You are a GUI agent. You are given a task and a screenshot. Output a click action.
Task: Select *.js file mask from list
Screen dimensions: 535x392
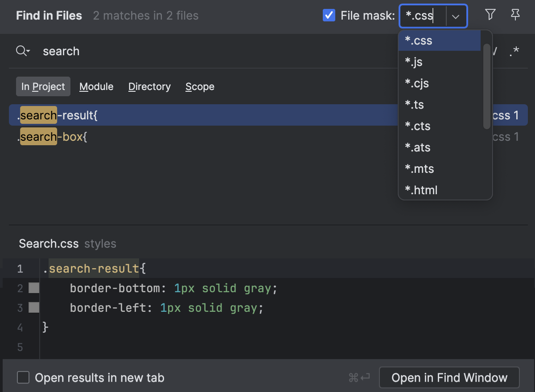[415, 61]
